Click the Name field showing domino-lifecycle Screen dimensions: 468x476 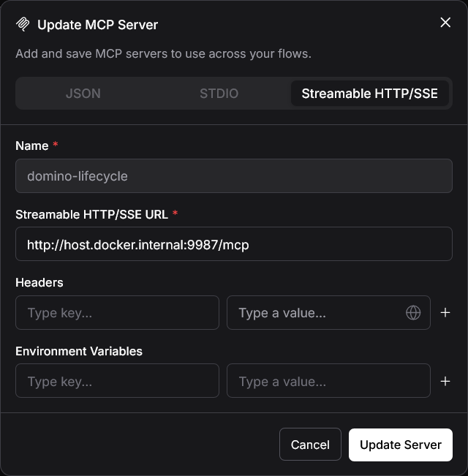[x=234, y=175]
